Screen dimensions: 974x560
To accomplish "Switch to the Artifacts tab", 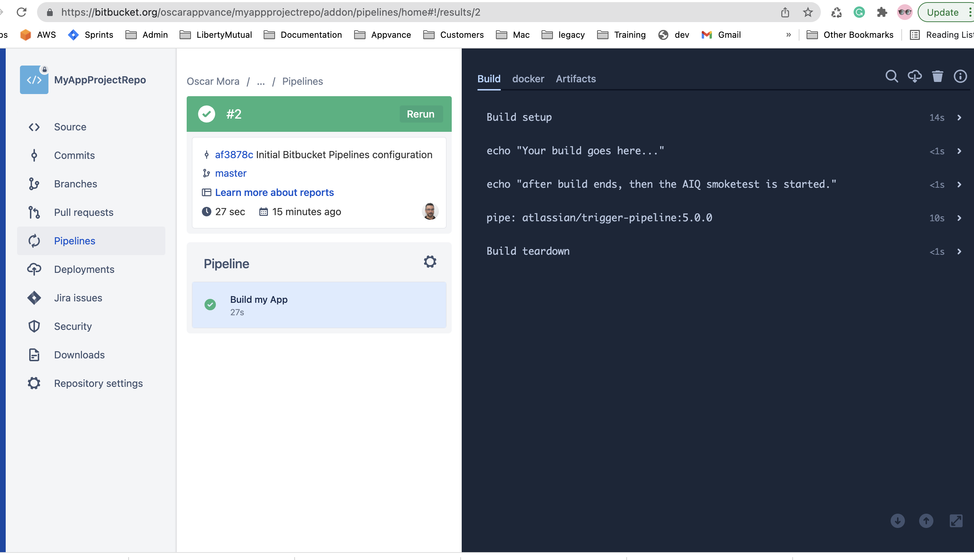I will coord(576,79).
